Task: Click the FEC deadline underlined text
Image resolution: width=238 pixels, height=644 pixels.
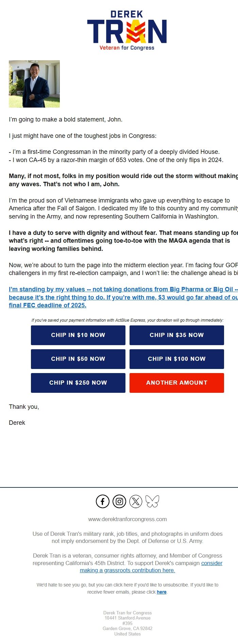Action: (x=48, y=305)
